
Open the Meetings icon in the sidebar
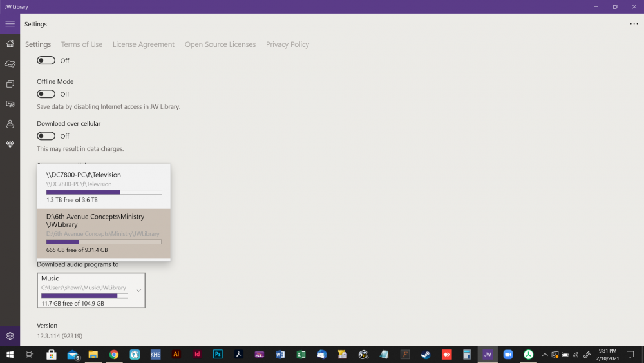tap(10, 124)
